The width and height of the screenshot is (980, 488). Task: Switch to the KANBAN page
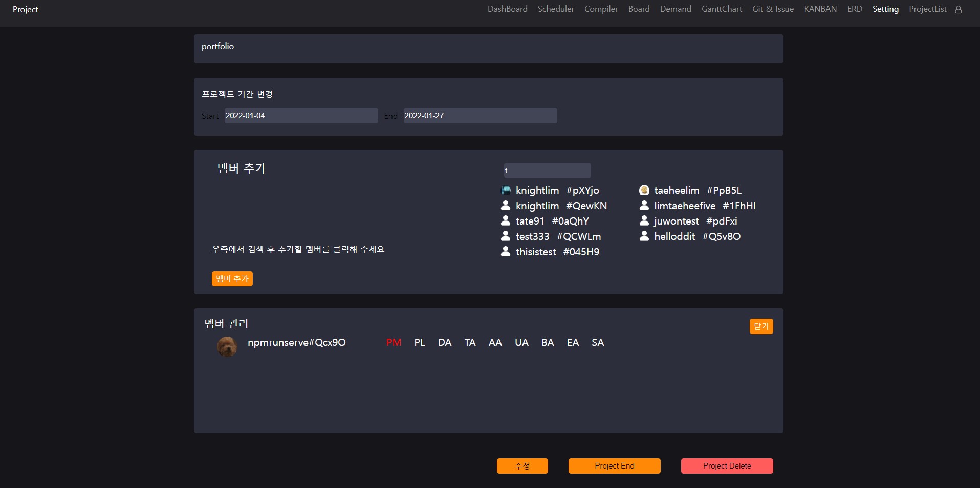click(820, 9)
